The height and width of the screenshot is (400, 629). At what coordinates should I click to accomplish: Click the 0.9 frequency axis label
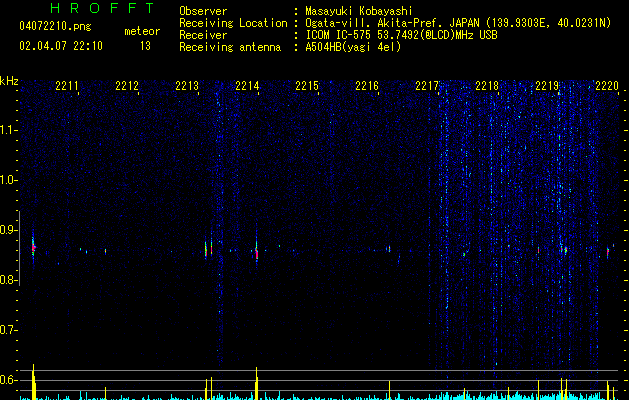pyautogui.click(x=7, y=230)
